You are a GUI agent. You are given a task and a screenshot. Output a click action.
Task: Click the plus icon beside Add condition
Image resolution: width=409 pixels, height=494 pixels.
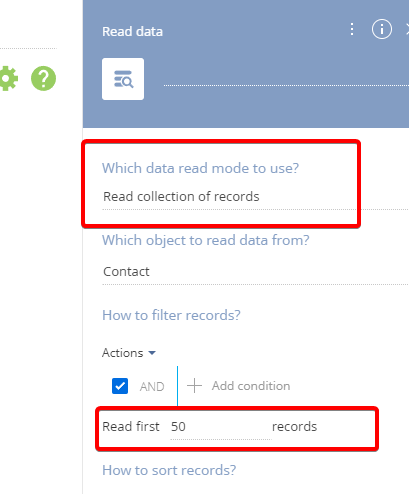coord(194,386)
